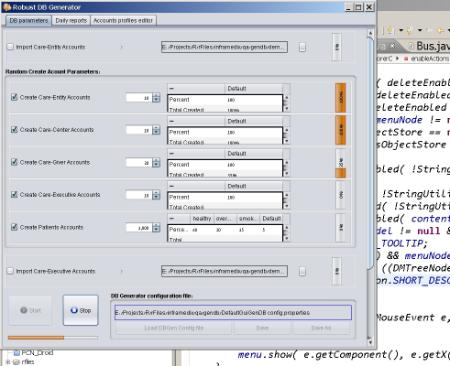Image resolution: width=450 pixels, height=366 pixels.
Task: Click the disabled Start button
Action: click(30, 310)
